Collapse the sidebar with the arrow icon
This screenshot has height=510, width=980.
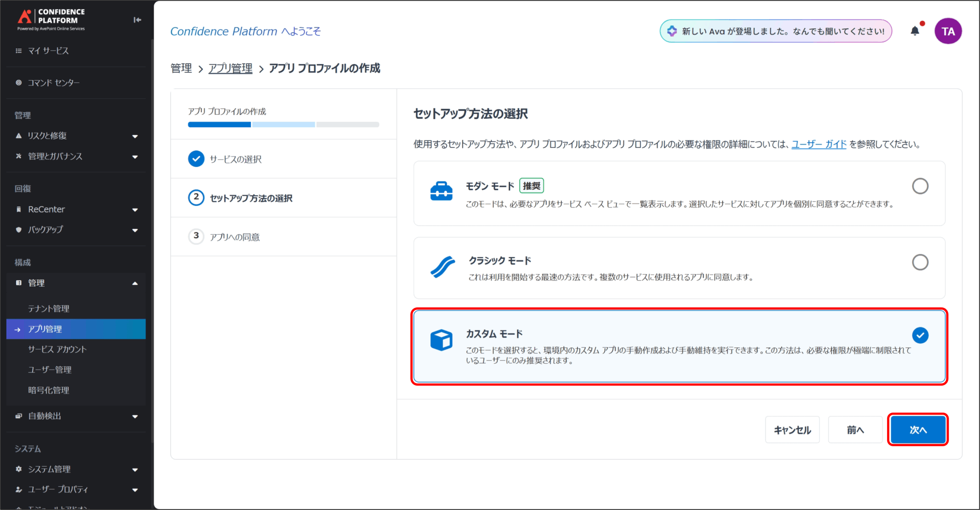(x=137, y=20)
